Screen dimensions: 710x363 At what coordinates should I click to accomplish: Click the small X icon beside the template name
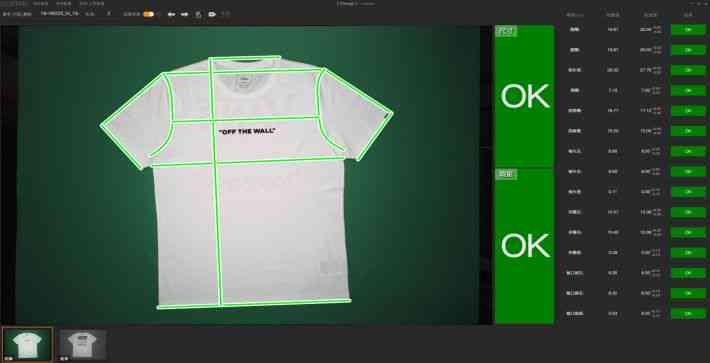point(109,14)
